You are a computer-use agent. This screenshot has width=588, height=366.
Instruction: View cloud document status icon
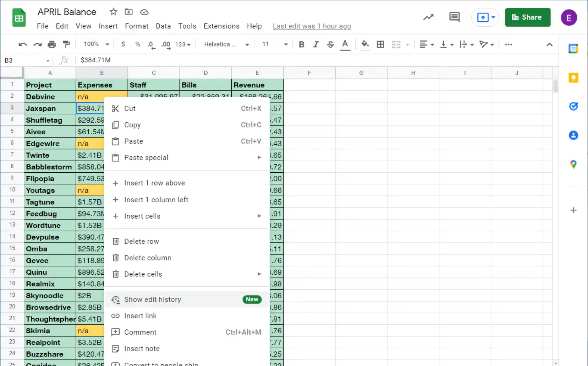click(144, 12)
